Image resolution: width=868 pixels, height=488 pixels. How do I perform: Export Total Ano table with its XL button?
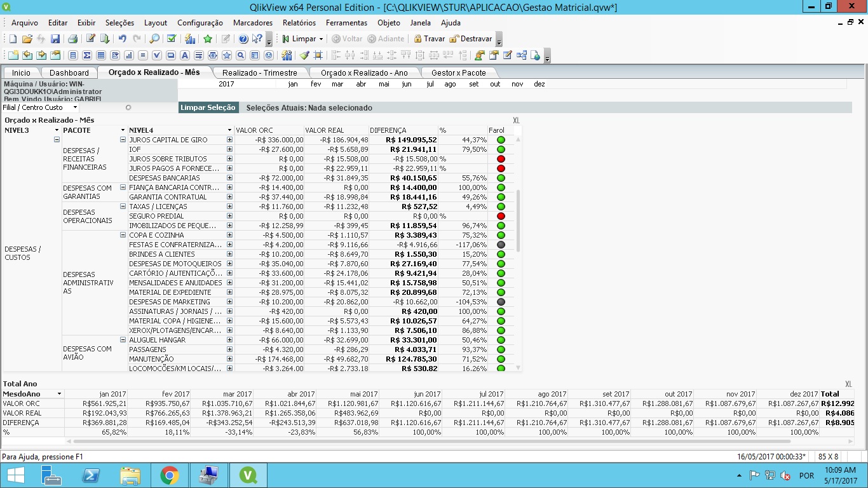(x=848, y=384)
